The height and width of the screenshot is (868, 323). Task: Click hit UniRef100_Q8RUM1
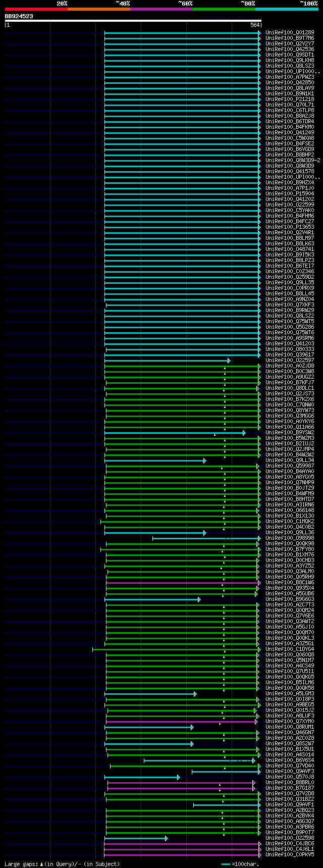pos(290,727)
